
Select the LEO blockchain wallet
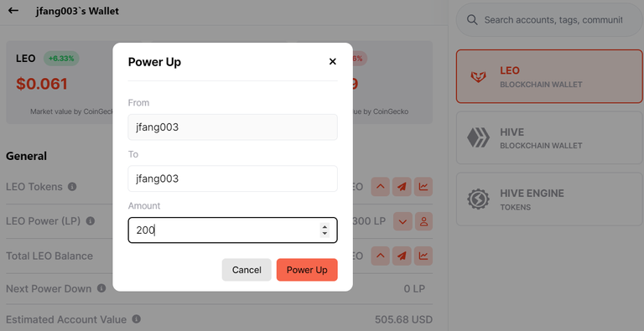pyautogui.click(x=549, y=76)
